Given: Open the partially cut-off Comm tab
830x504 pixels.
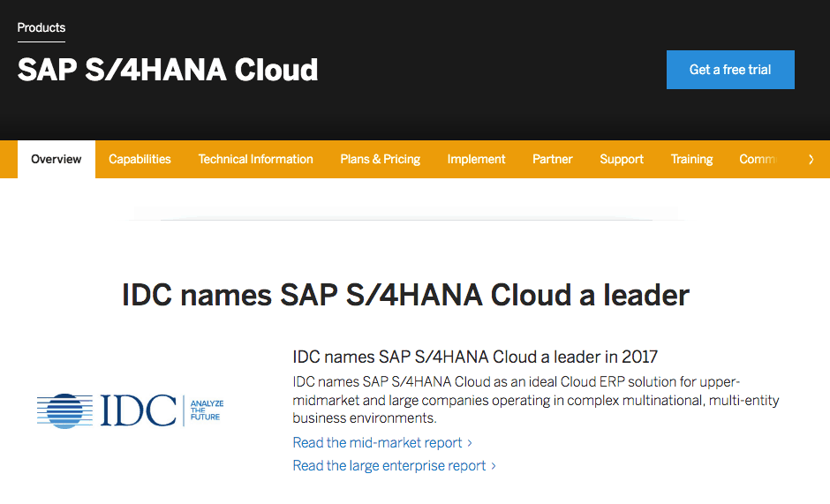Looking at the screenshot, I should tap(758, 160).
